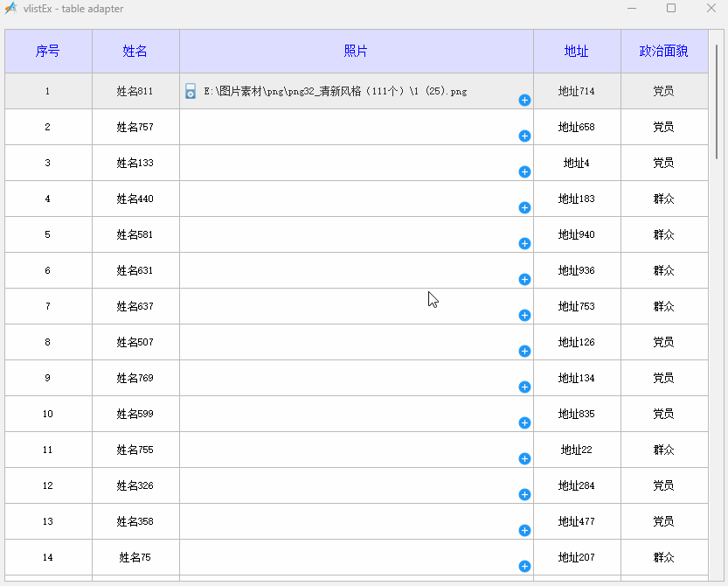Maximize the vlistEx window

point(671,8)
